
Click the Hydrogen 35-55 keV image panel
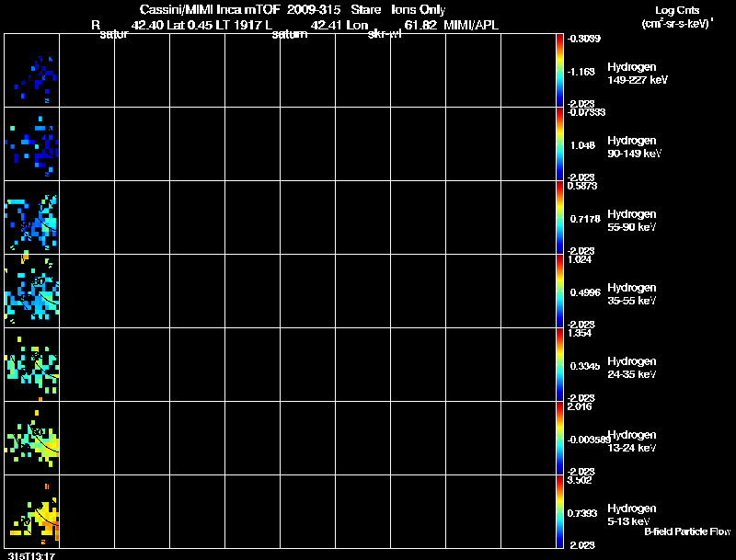tap(32, 291)
